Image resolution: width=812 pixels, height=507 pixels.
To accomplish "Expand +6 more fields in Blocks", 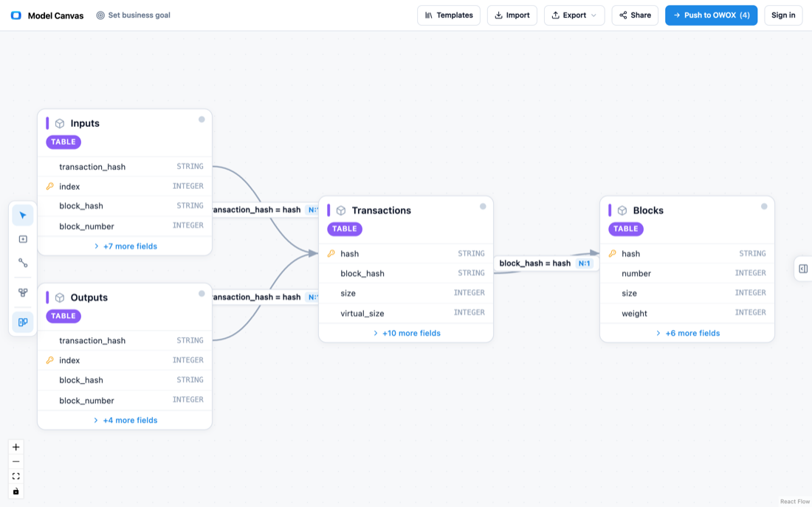I will (687, 333).
